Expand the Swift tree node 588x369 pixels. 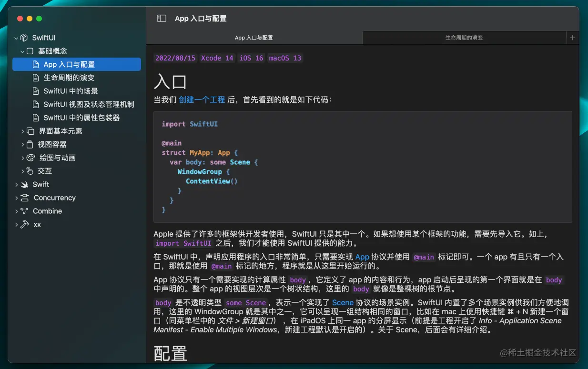(x=17, y=184)
